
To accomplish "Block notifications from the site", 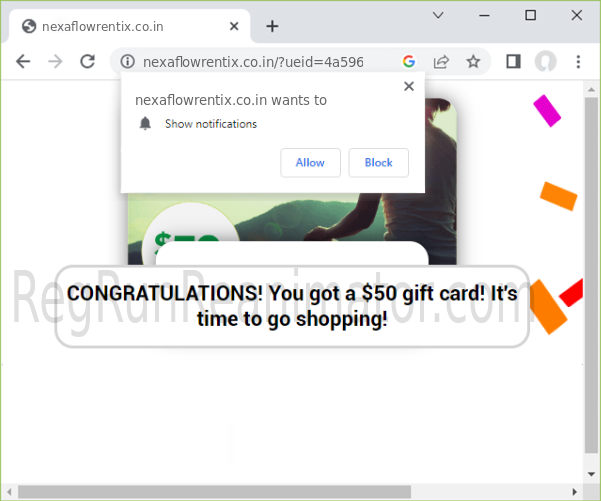I will [378, 163].
